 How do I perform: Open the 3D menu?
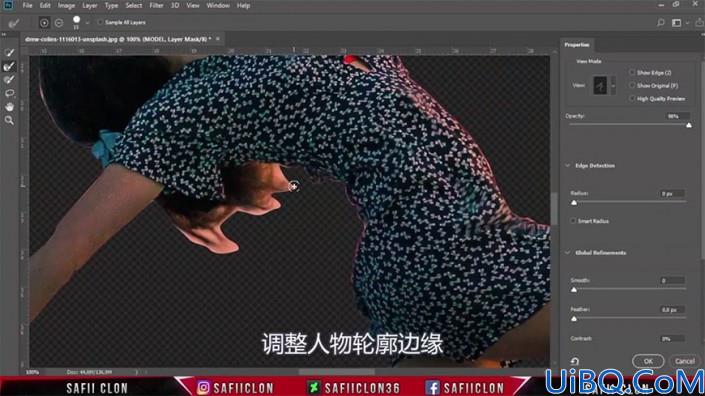tap(175, 5)
